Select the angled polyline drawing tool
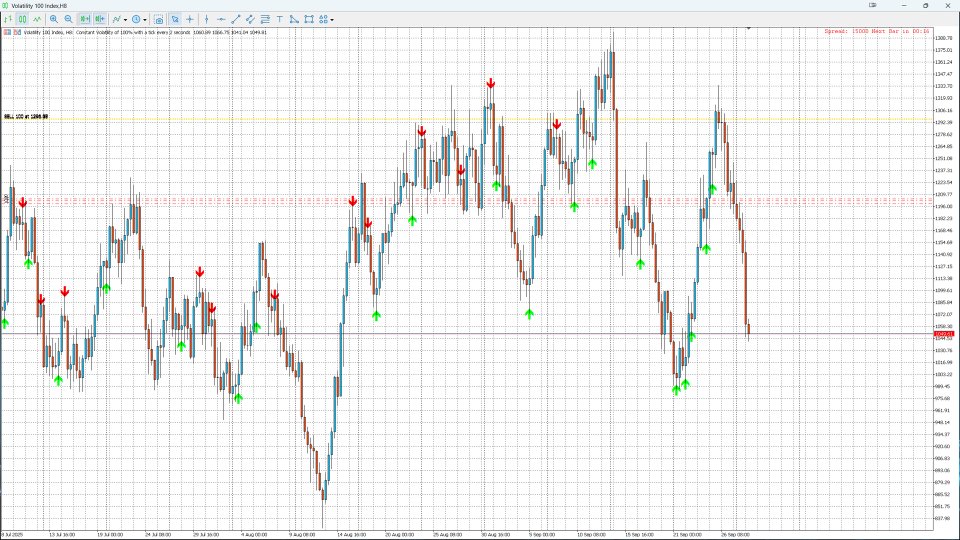Image resolution: width=960 pixels, height=540 pixels. point(294,19)
